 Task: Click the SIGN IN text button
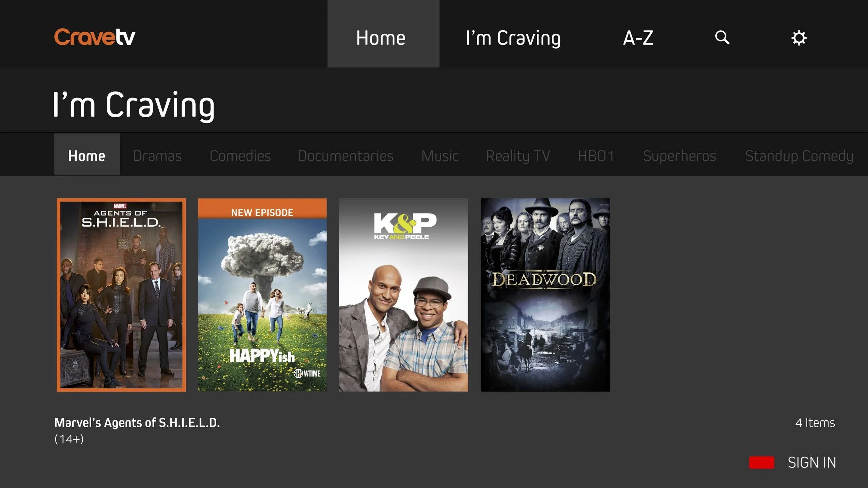click(x=812, y=462)
